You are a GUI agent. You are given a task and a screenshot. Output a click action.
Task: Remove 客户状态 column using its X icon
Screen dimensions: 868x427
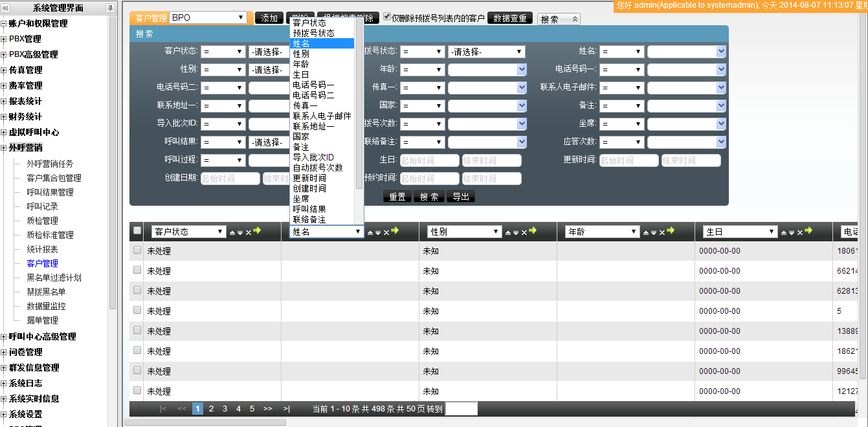[249, 232]
